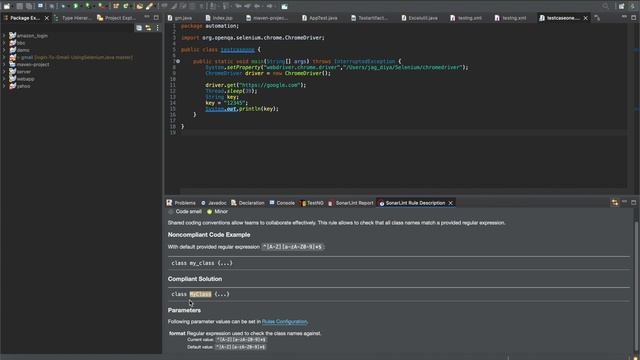This screenshot has width=640, height=360.
Task: Click the 'Compliant Solution' heading
Action: (x=195, y=279)
